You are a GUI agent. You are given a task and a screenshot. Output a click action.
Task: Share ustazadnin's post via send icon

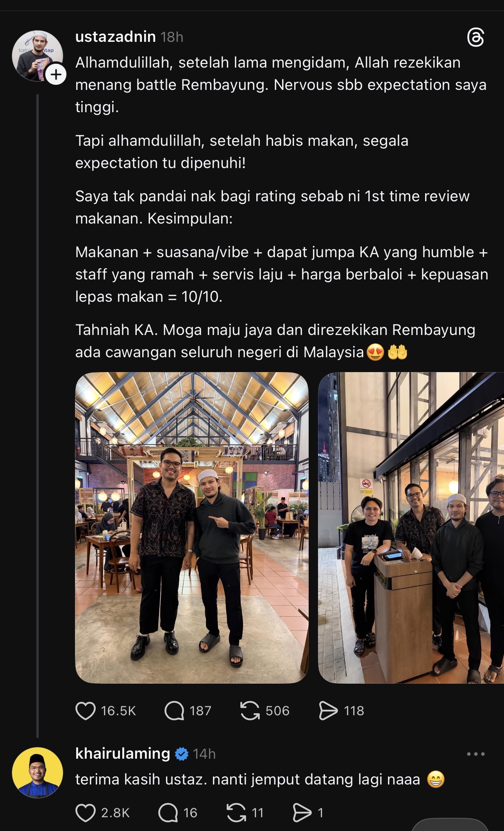point(328,711)
